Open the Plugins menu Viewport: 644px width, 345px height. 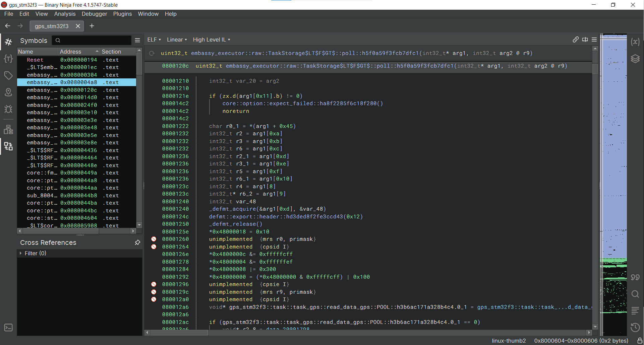point(122,14)
